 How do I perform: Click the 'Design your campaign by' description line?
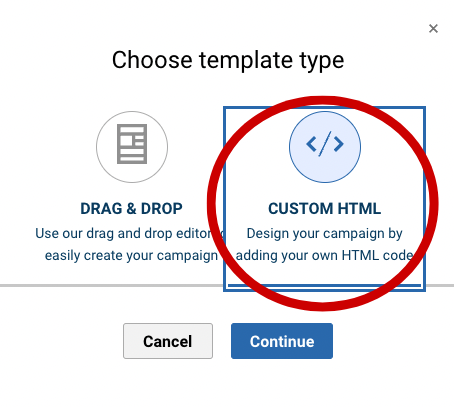click(325, 233)
